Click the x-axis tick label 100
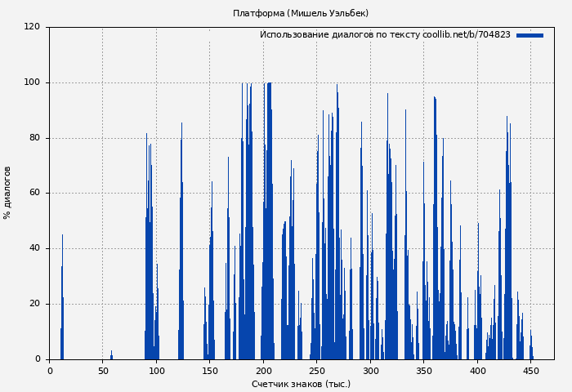This screenshot has width=572, height=392. [156, 371]
